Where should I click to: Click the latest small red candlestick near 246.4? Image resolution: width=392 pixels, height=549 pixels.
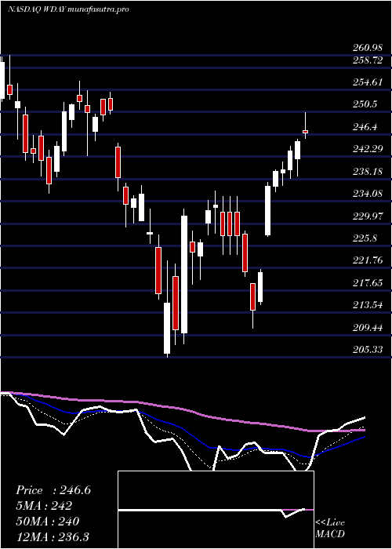[305, 132]
